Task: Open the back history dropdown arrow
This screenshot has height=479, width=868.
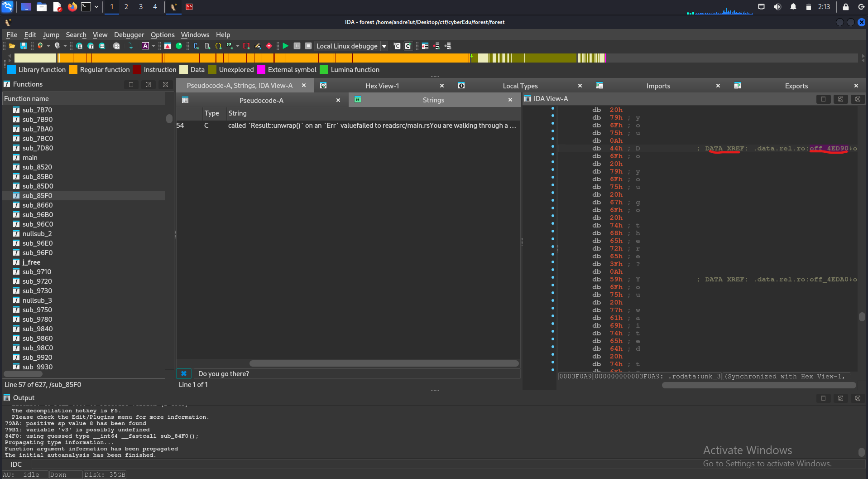Action: (x=48, y=46)
